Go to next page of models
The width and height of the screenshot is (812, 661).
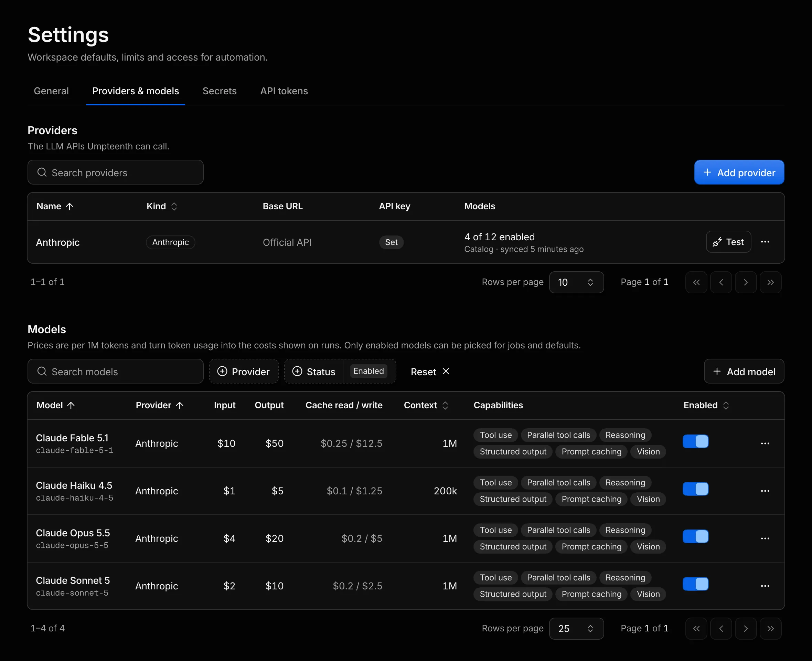click(x=746, y=629)
